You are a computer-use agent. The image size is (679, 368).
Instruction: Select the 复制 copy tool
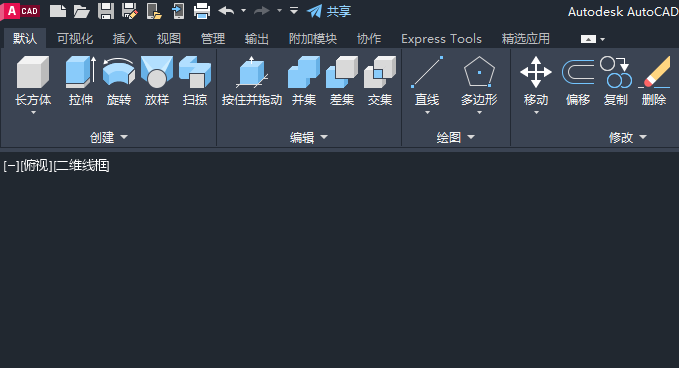point(616,81)
